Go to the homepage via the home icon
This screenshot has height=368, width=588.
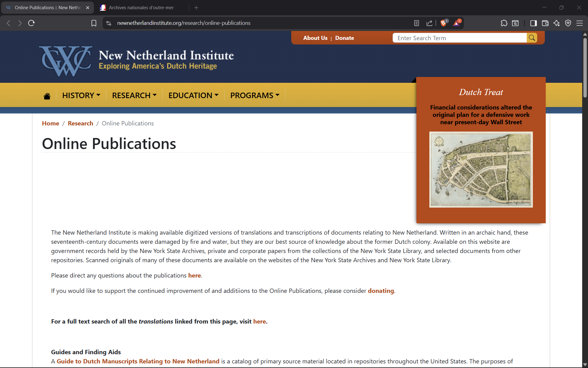point(47,95)
